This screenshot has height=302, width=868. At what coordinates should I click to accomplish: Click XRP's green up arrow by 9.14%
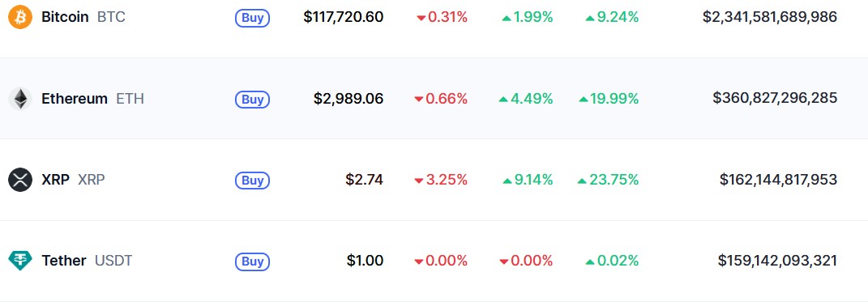[x=507, y=181]
